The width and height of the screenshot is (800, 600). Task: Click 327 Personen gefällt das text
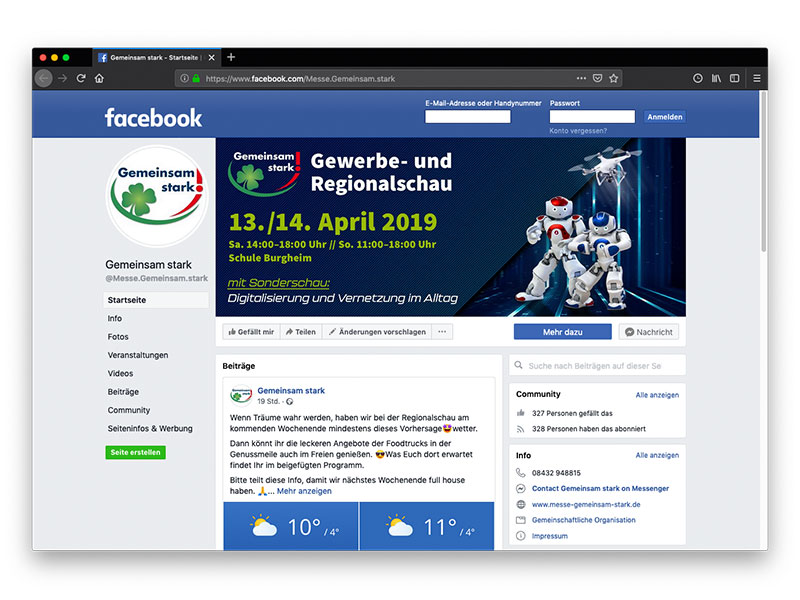coord(572,413)
